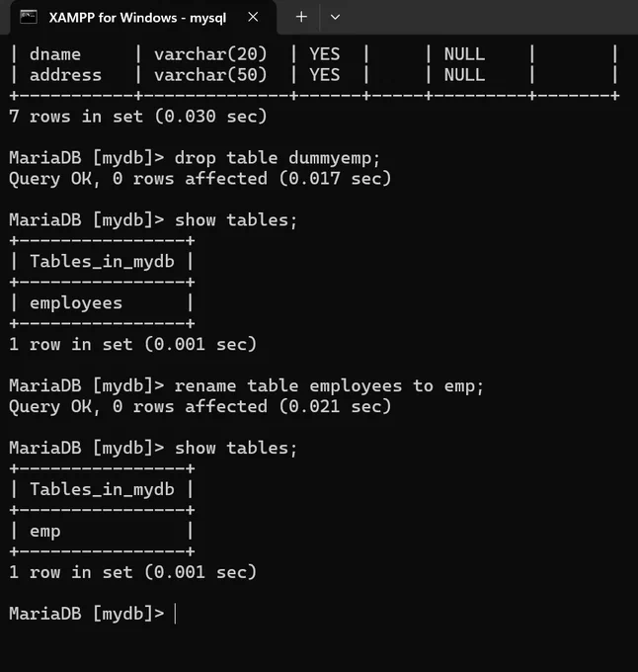Click the 'varchar(50)' type cell
Viewport: 638px width, 672px height.
(210, 75)
